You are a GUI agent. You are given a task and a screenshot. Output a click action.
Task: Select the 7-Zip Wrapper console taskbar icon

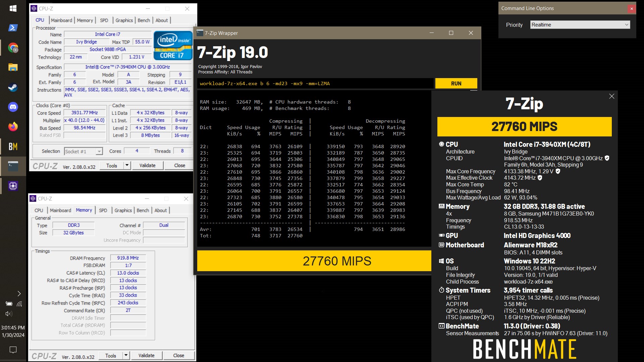13,166
